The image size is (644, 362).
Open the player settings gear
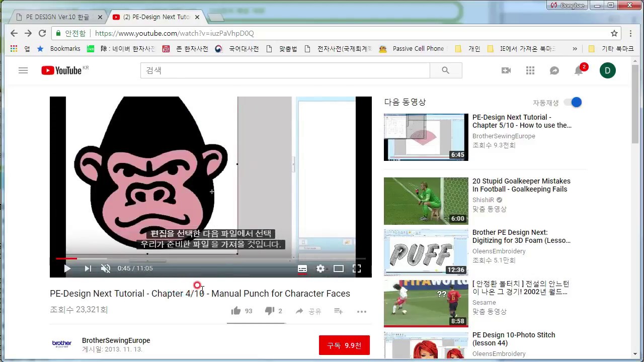click(320, 268)
